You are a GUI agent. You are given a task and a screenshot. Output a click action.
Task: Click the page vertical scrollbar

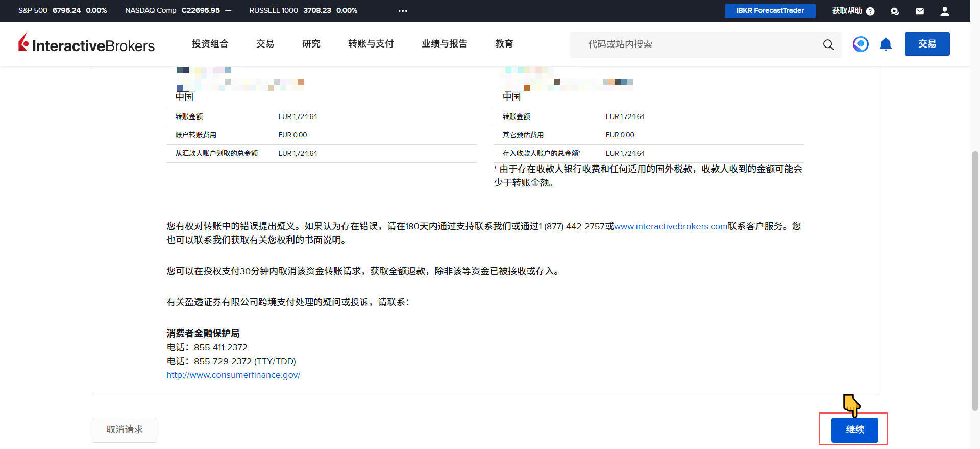click(x=975, y=281)
